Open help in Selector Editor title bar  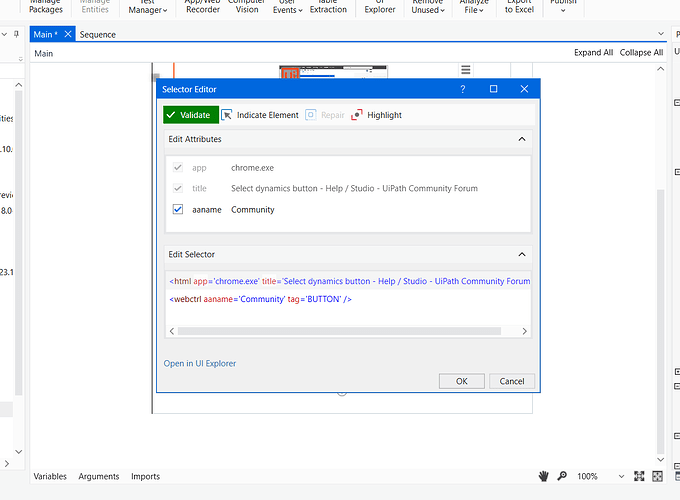(x=463, y=89)
